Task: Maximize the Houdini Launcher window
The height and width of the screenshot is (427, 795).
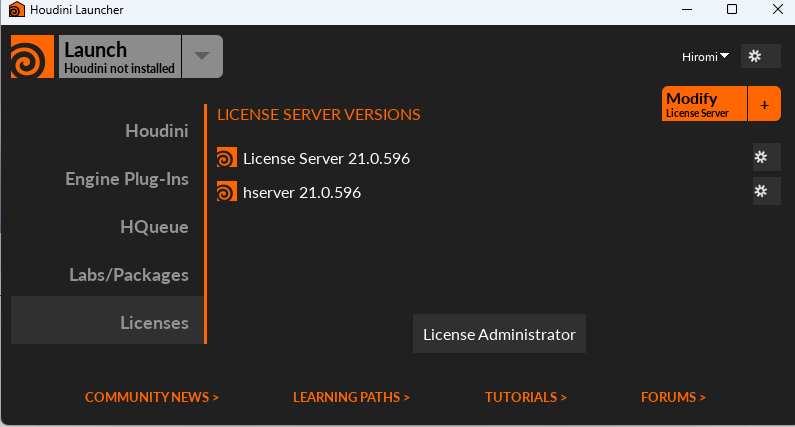Action: (732, 9)
